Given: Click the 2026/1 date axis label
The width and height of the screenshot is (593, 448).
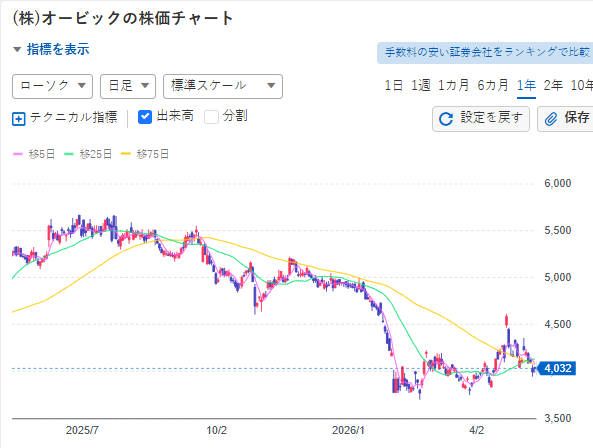Looking at the screenshot, I should 348,430.
